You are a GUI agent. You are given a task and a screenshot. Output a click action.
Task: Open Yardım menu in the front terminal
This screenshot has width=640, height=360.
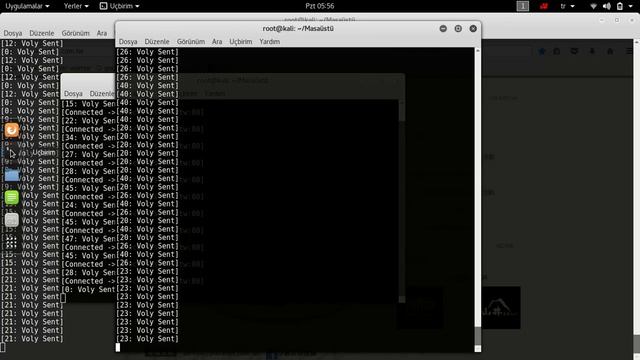tap(269, 42)
